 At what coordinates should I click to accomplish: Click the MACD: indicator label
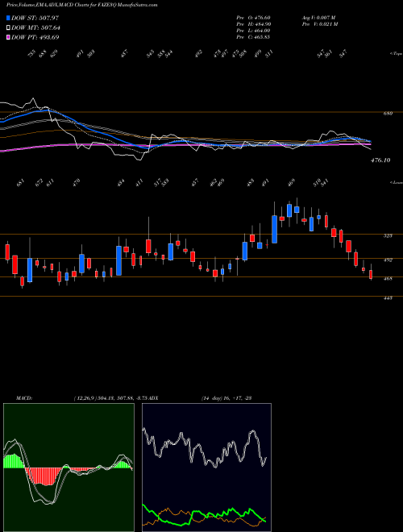pos(23,398)
